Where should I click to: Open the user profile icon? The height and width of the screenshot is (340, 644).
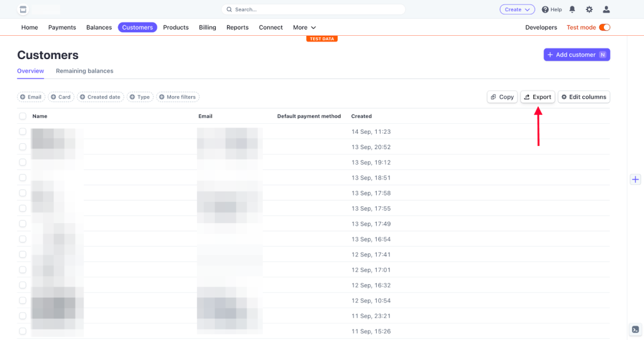pyautogui.click(x=606, y=9)
